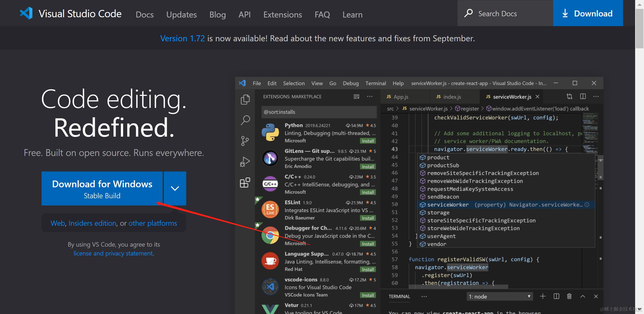Image resolution: width=644 pixels, height=314 pixels.
Task: Select the Extensions blocks icon in activity bar
Action: click(x=245, y=183)
